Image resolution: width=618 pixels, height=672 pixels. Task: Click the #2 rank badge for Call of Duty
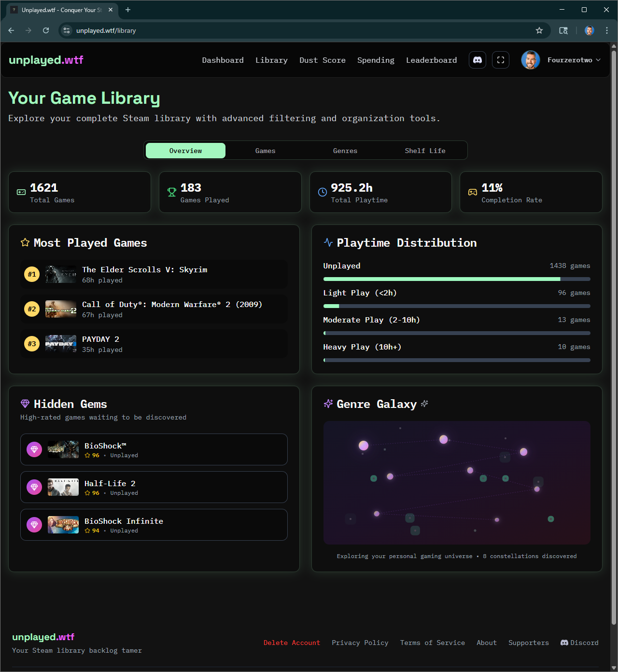coord(32,309)
